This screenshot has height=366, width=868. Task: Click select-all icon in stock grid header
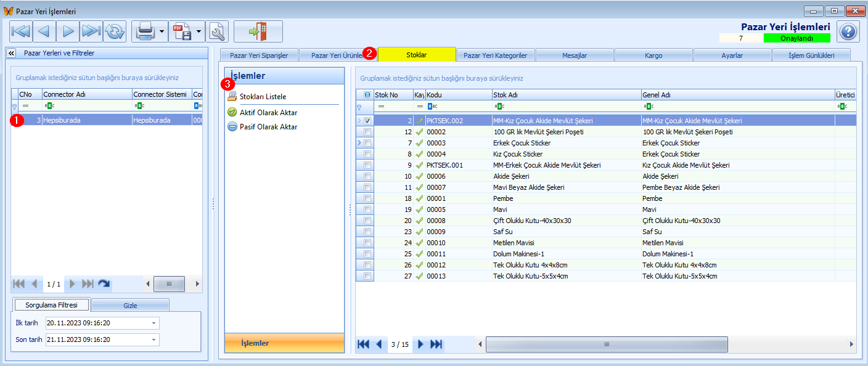coord(367,95)
